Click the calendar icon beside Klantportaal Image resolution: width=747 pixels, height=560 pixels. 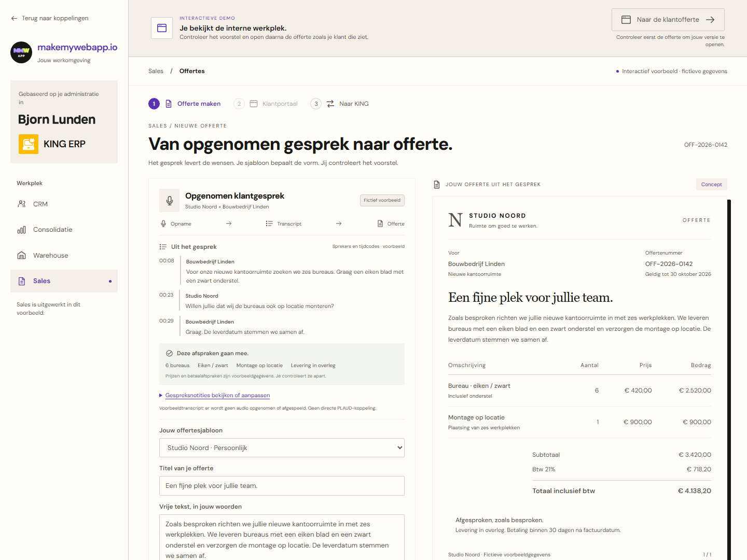[x=254, y=104]
